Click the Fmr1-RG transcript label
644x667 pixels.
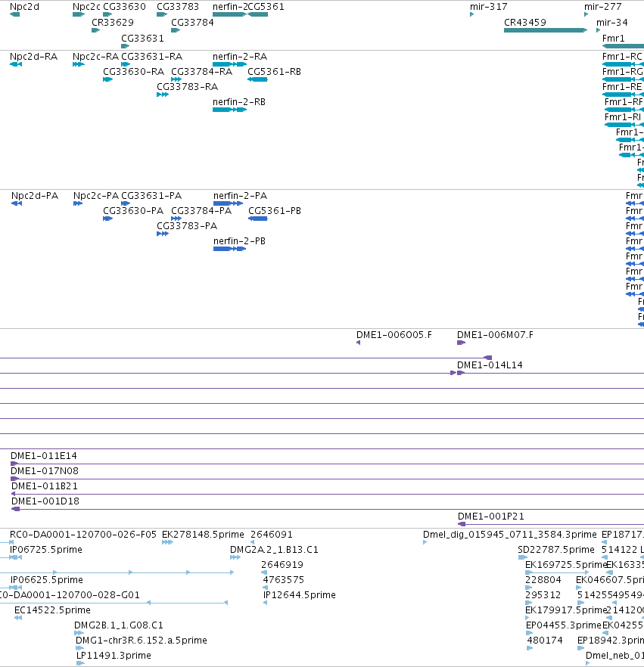pos(623,72)
